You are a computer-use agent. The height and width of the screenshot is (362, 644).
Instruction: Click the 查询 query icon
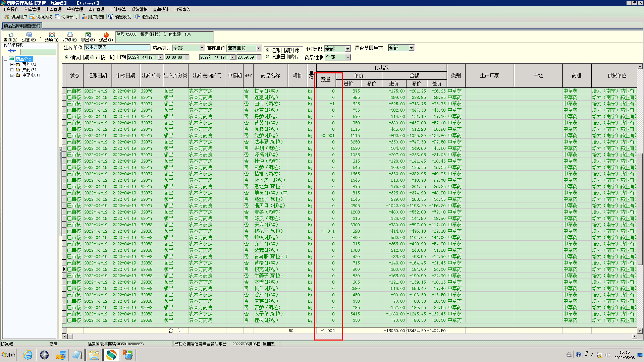10,35
